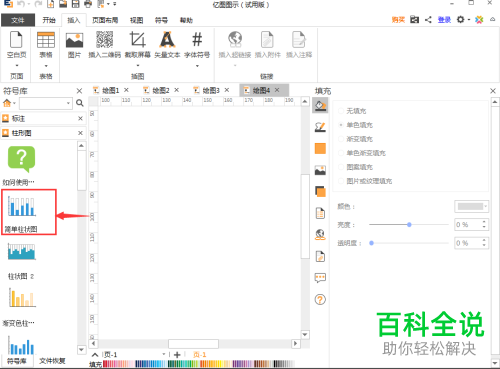This screenshot has width=500, height=369.
Task: Open the picture panel icon in sidebar
Action: tap(320, 170)
